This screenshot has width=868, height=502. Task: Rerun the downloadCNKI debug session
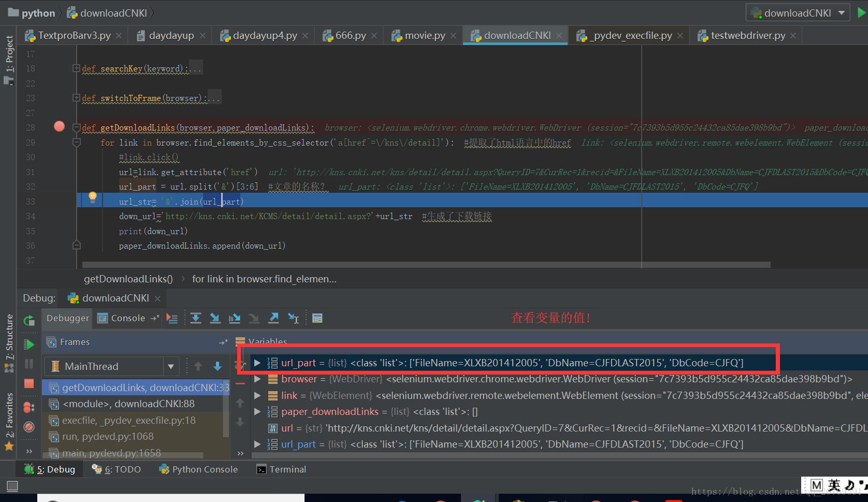click(x=29, y=321)
